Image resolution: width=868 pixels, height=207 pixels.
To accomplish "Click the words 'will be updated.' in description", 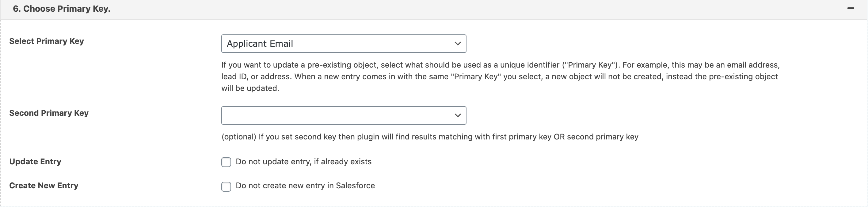I will point(250,88).
